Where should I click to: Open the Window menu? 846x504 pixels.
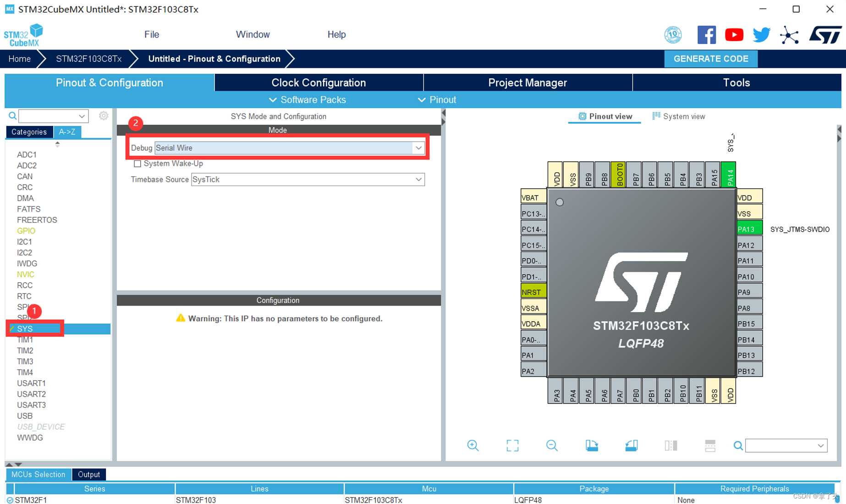point(253,34)
